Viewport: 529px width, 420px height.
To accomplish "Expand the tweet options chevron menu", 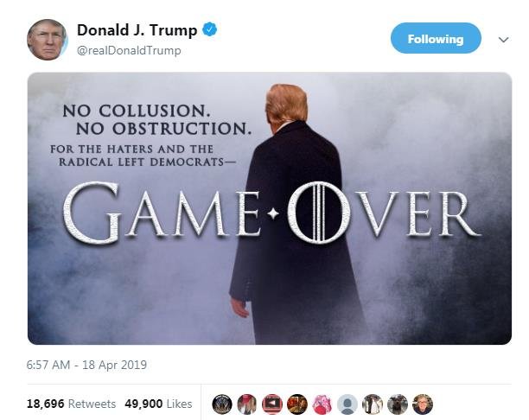I will [503, 40].
